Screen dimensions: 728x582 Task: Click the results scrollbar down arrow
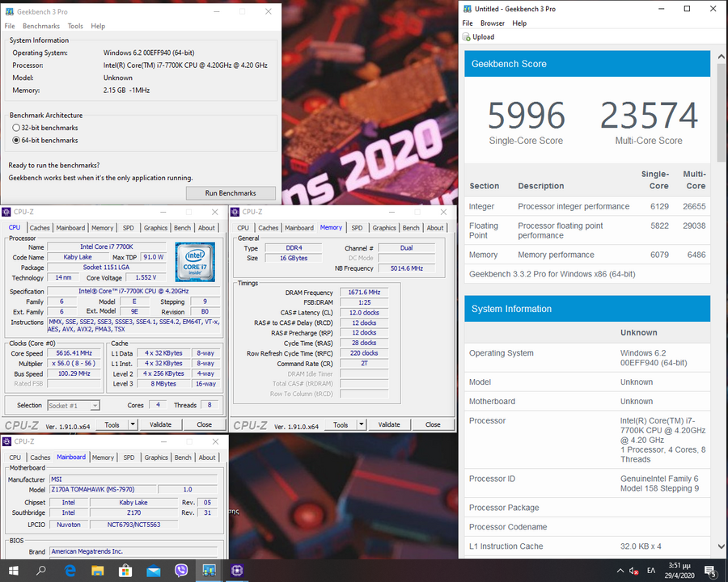click(721, 546)
